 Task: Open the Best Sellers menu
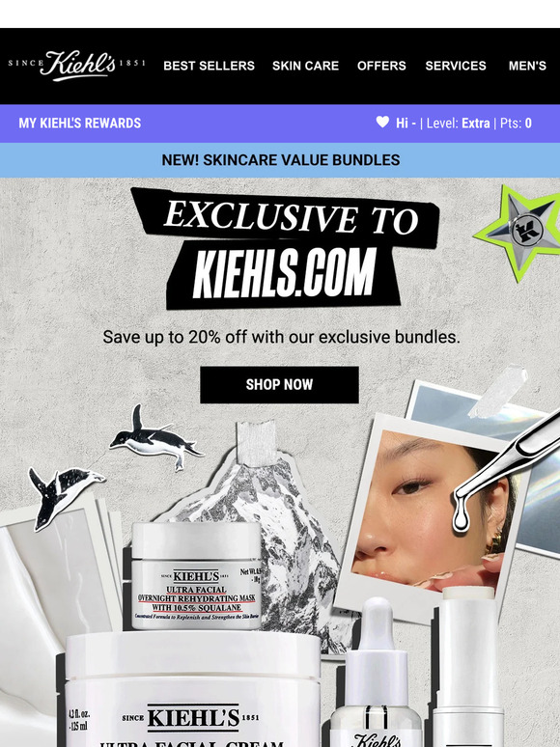pos(209,66)
